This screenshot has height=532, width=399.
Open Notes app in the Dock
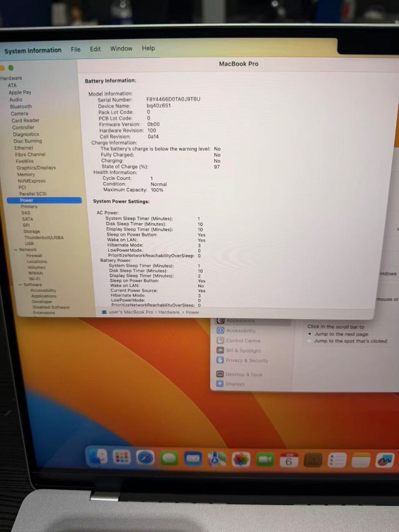click(x=361, y=460)
